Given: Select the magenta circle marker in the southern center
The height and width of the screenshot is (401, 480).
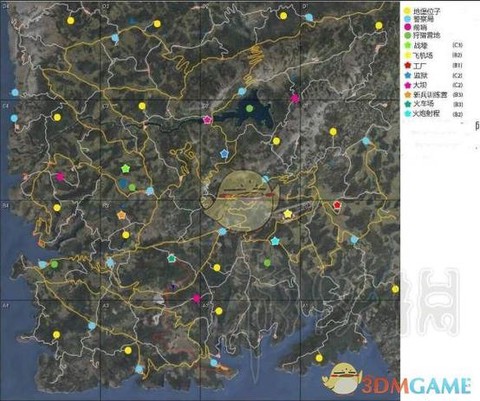Looking at the screenshot, I should pyautogui.click(x=196, y=298).
